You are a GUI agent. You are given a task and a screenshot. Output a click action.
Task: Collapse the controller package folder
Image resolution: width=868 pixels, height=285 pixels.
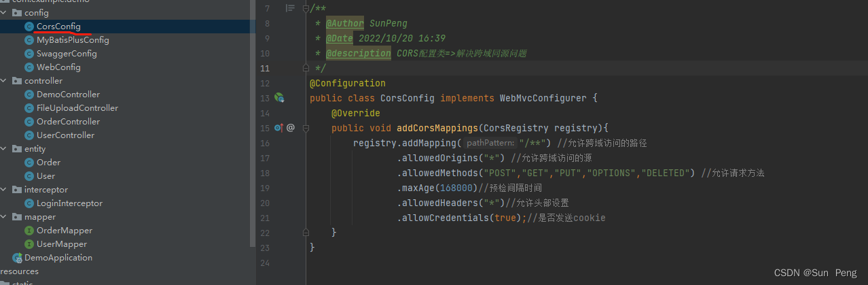5,81
